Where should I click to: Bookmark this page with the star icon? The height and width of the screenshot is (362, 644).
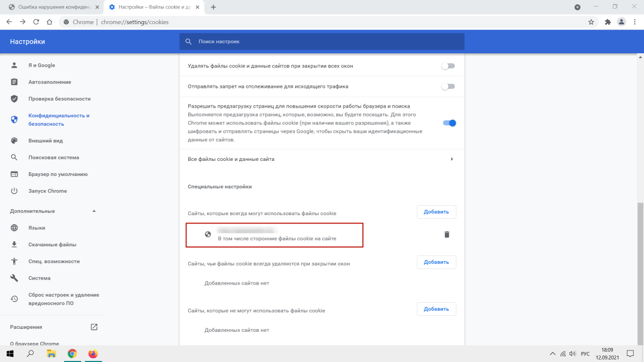point(591,22)
